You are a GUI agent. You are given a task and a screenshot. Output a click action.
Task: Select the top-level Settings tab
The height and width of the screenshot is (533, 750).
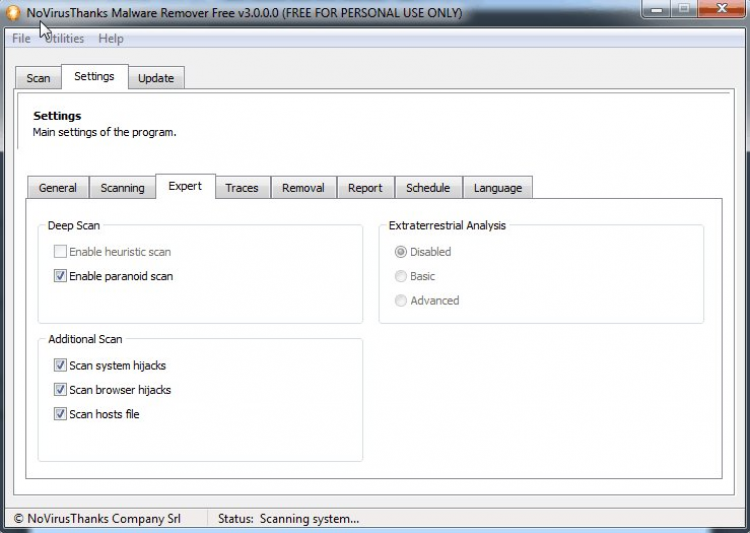(x=94, y=77)
